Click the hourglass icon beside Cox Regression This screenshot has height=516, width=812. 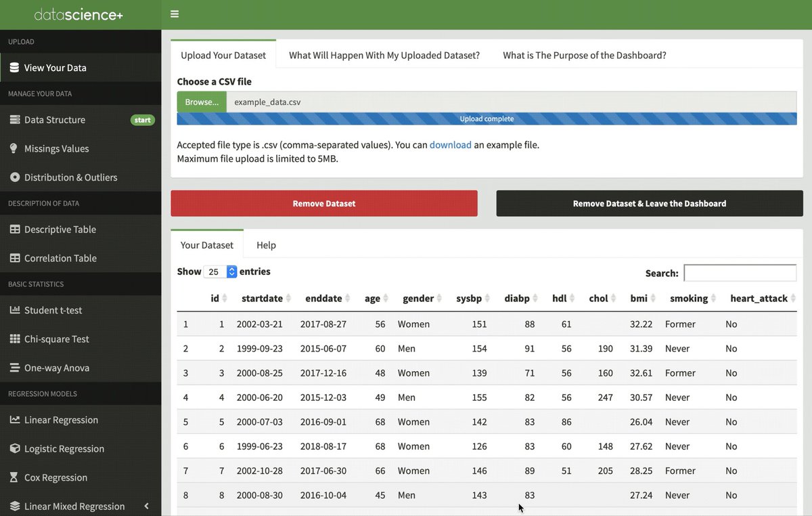tap(14, 477)
